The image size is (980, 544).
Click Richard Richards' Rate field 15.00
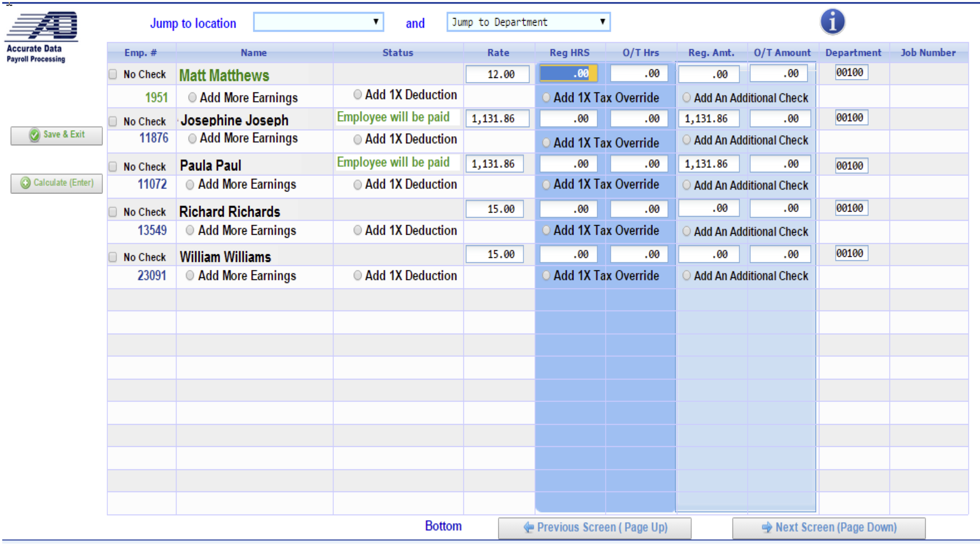[495, 209]
